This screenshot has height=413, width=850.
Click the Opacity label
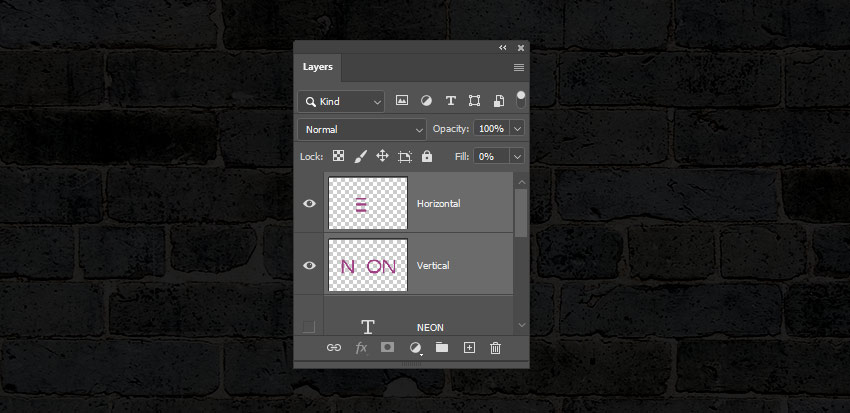[451, 129]
